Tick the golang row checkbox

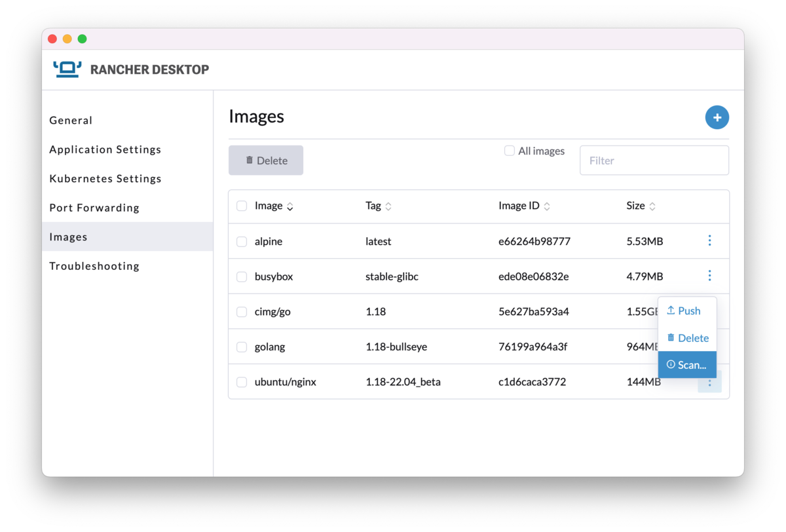242,347
